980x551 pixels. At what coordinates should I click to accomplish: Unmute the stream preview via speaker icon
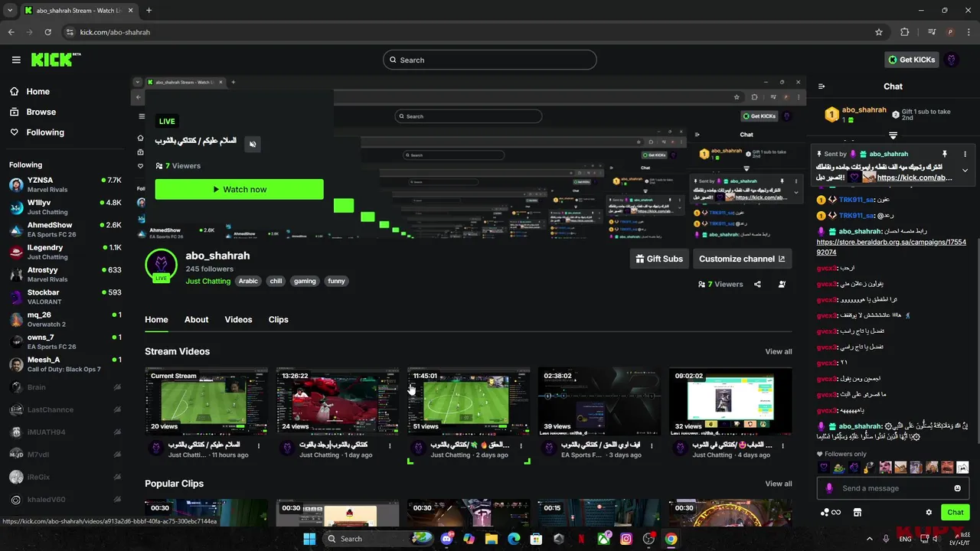pyautogui.click(x=253, y=144)
